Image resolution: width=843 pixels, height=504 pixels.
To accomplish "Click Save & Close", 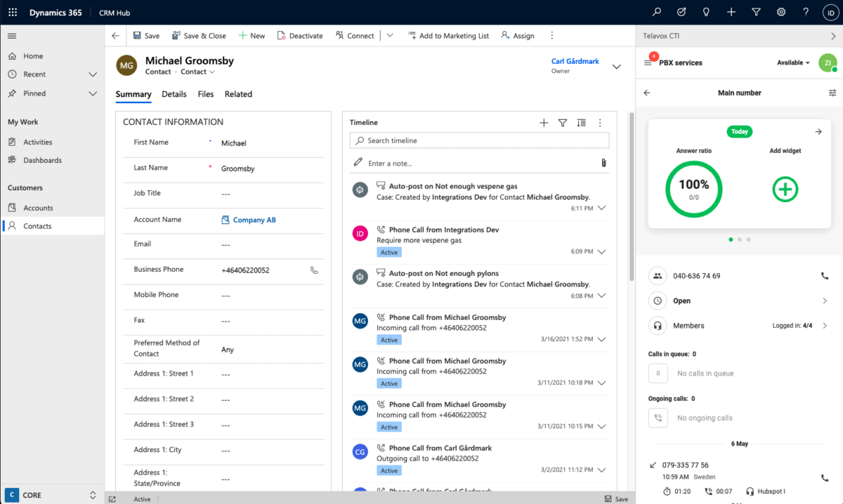I will (x=198, y=36).
